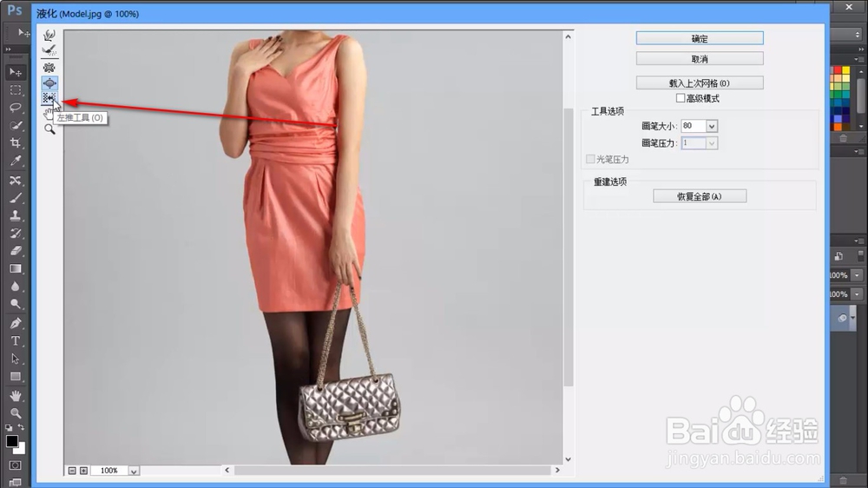The image size is (868, 488).
Task: Select the Pucker tool in Liquify
Action: click(49, 68)
